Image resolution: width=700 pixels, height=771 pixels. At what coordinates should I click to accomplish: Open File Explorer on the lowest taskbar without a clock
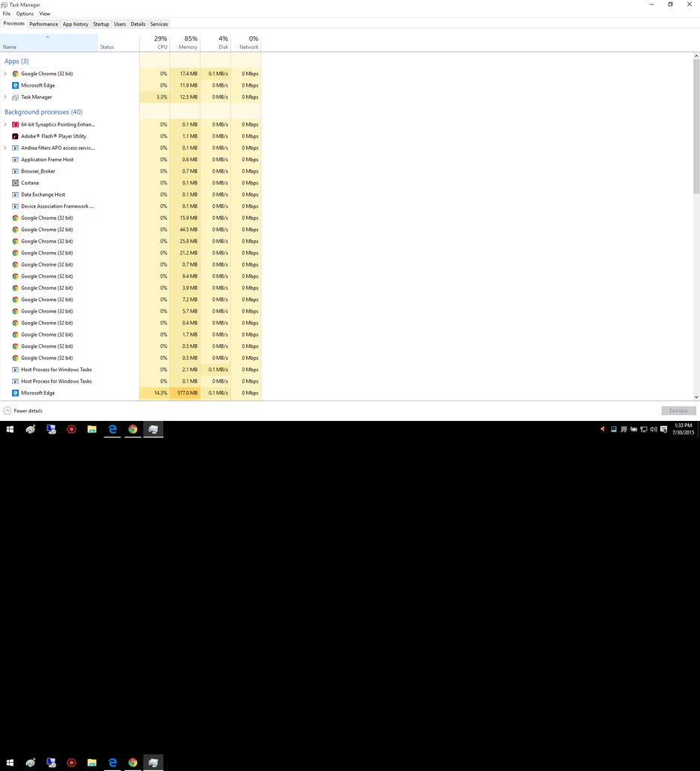point(92,763)
